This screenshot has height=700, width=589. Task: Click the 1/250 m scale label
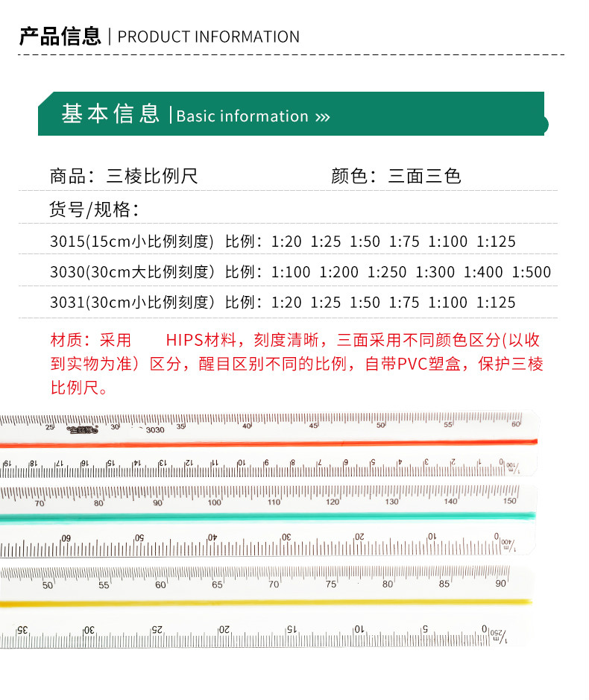[x=500, y=636]
